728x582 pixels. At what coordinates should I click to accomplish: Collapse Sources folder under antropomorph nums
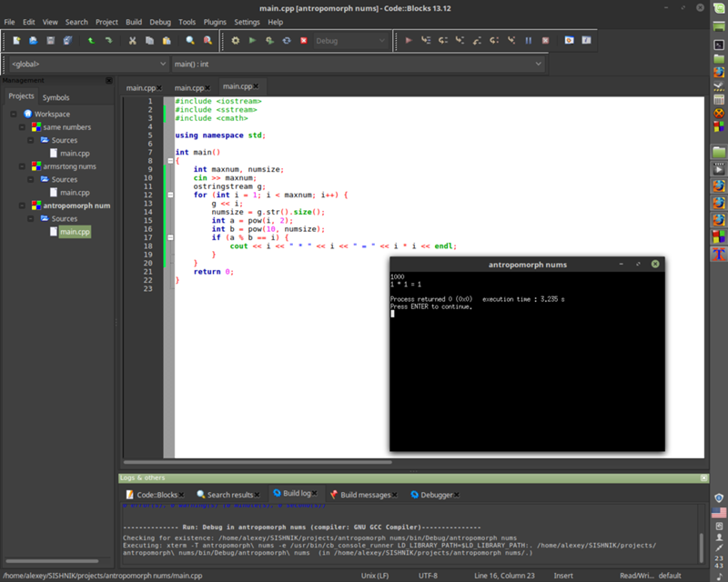pyautogui.click(x=30, y=218)
